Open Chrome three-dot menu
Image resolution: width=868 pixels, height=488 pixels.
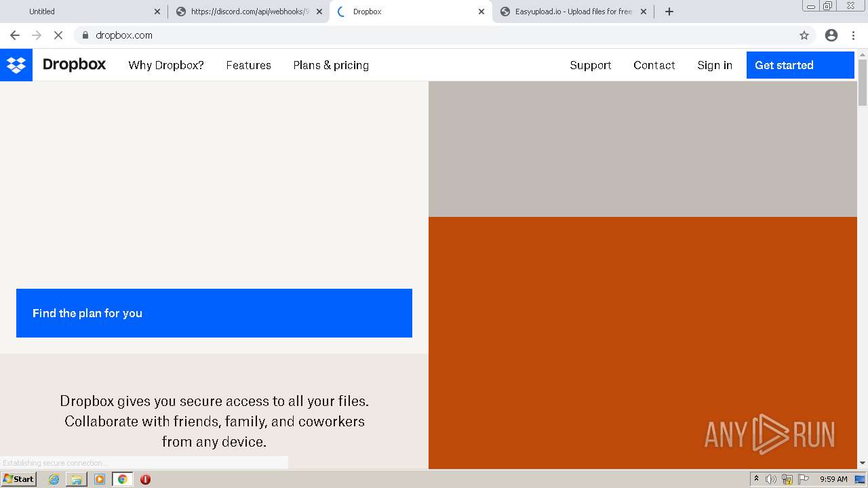click(854, 35)
